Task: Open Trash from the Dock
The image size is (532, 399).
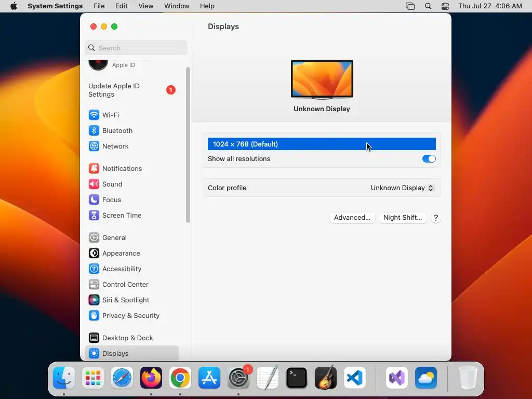Action: point(468,378)
